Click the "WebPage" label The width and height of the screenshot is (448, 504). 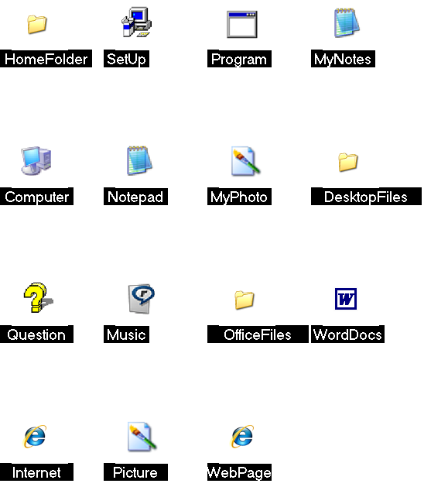(x=239, y=471)
